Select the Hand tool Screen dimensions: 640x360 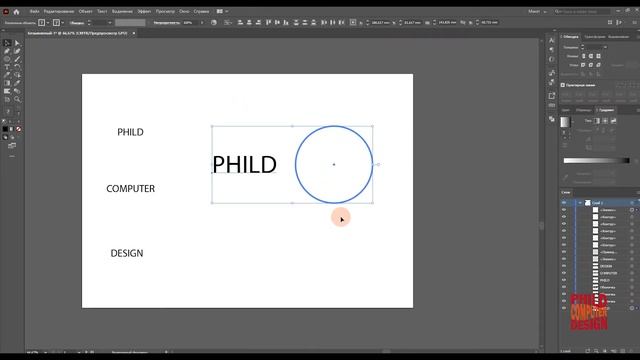click(7, 99)
